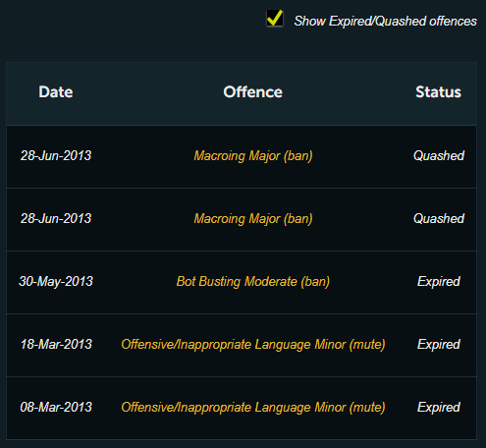Screen dimensions: 486x448
Task: Select the 30-May-2013 date cell
Action: (x=56, y=282)
